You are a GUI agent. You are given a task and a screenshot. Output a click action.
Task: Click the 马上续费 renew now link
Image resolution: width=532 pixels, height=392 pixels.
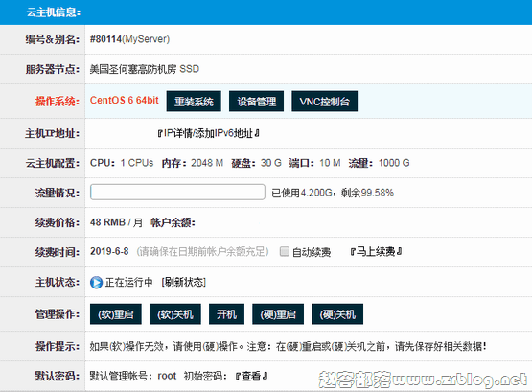(x=377, y=251)
